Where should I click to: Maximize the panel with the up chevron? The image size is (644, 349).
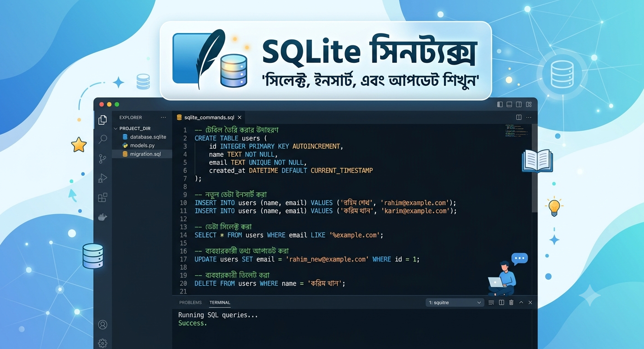(521, 303)
